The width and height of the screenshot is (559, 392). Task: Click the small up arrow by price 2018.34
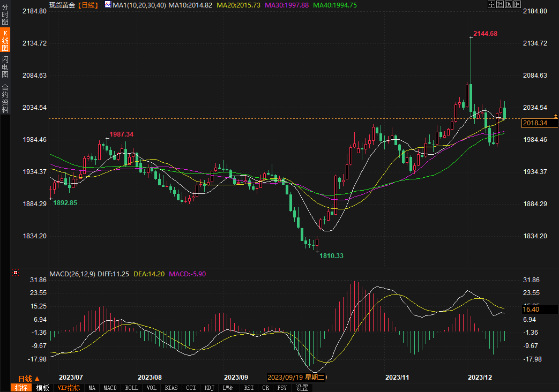556,116
